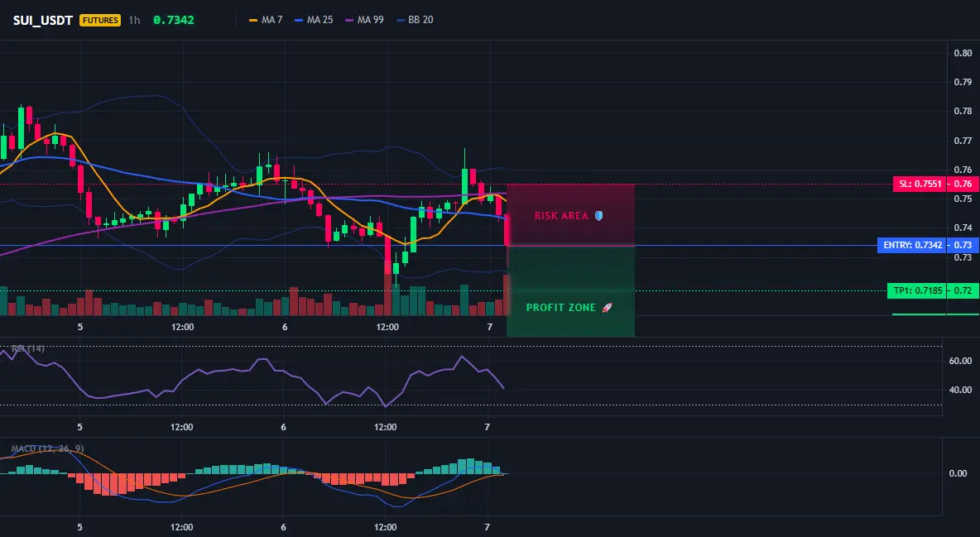Screen dimensions: 980x537
Task: Click the 0.77 price axis value
Action: [963, 141]
